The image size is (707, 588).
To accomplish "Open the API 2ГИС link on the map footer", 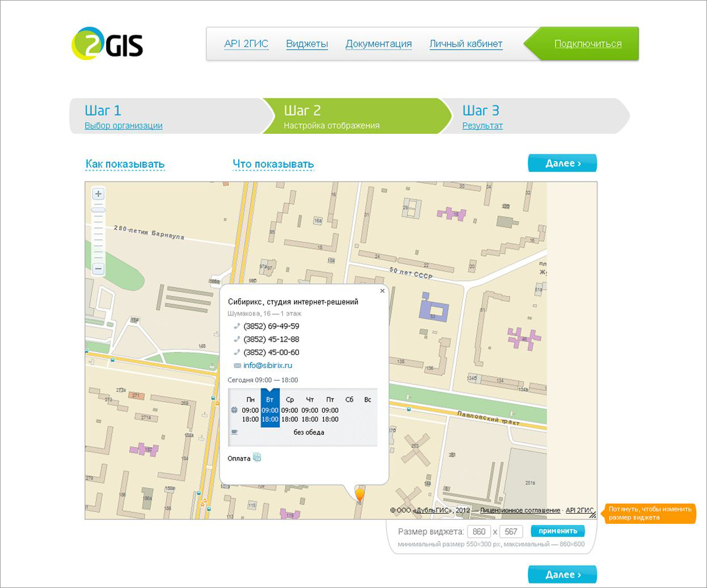I will (579, 510).
